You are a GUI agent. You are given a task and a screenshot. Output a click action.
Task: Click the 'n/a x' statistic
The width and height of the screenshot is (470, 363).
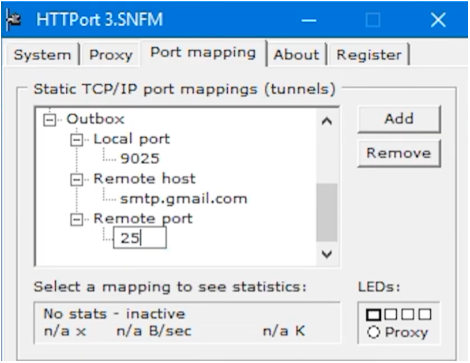click(x=65, y=331)
